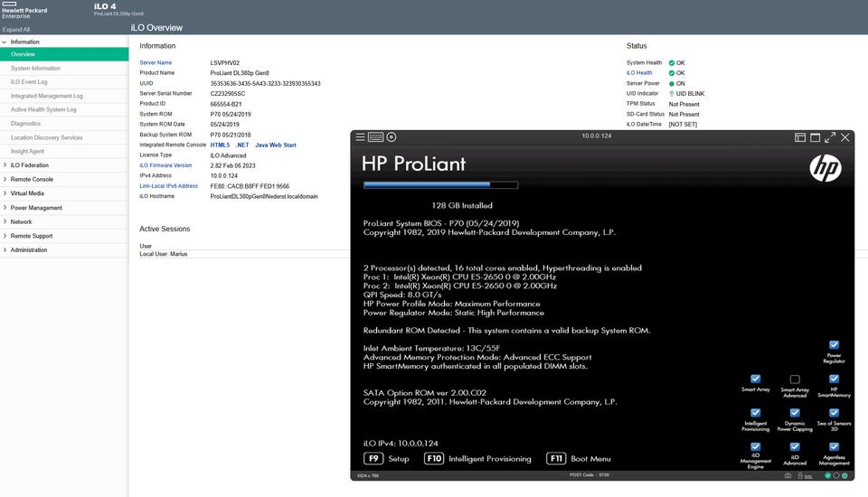The width and height of the screenshot is (868, 497).
Task: Open Integrated Management Log
Action: (64, 96)
